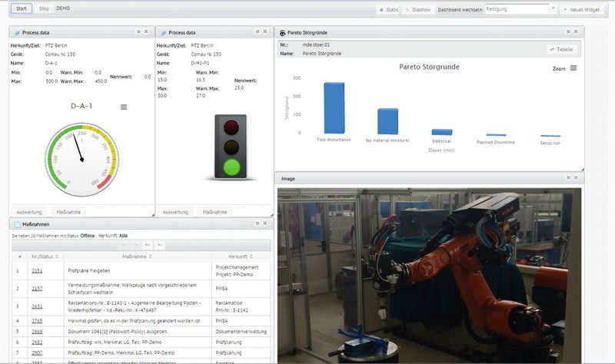Open settings gear of the Image widget
This screenshot has height=364, width=615.
pyautogui.click(x=568, y=178)
